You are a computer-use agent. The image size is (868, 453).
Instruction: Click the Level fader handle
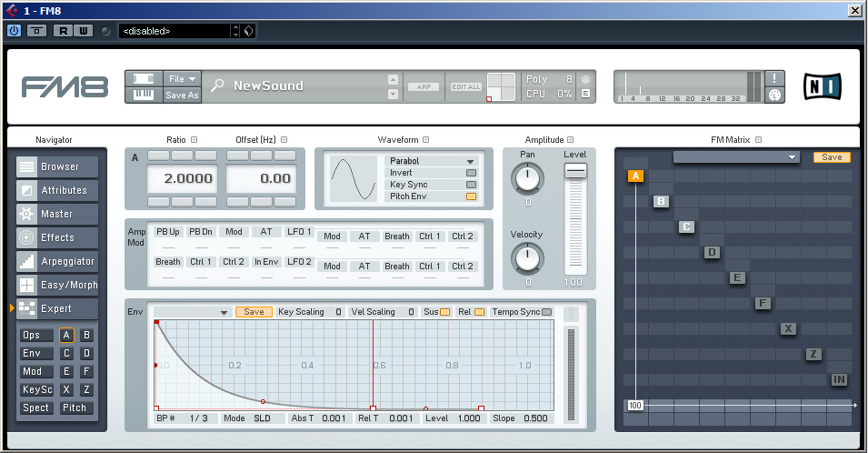point(575,171)
